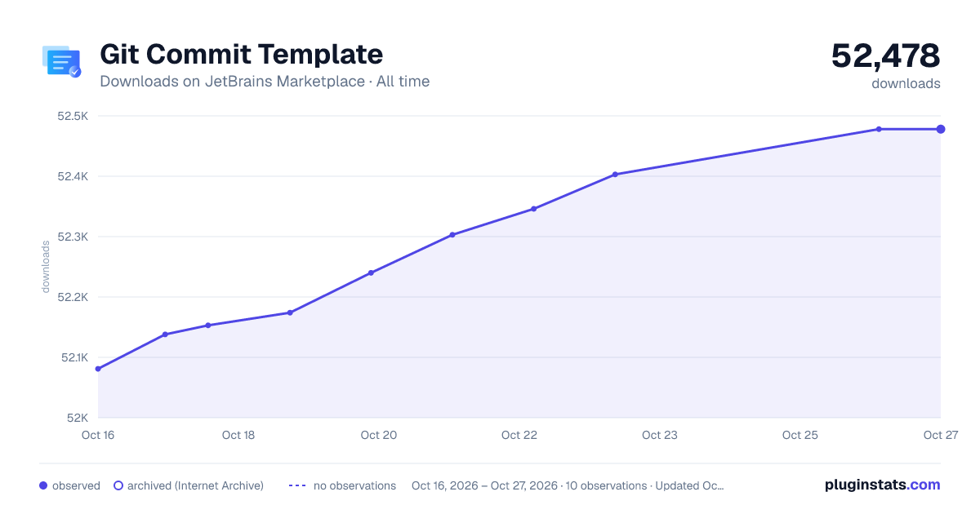The image size is (980, 514).
Task: Click the 52K y-axis label
Action: [x=78, y=418]
